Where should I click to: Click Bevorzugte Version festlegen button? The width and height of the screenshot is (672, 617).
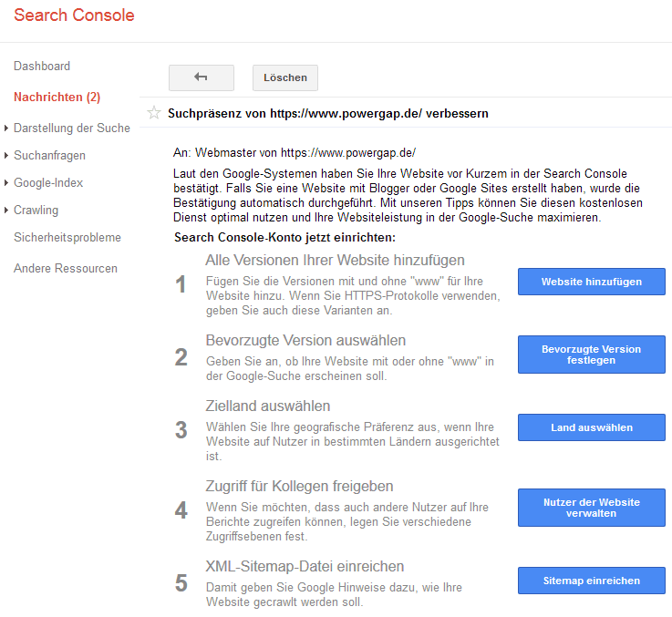[592, 355]
